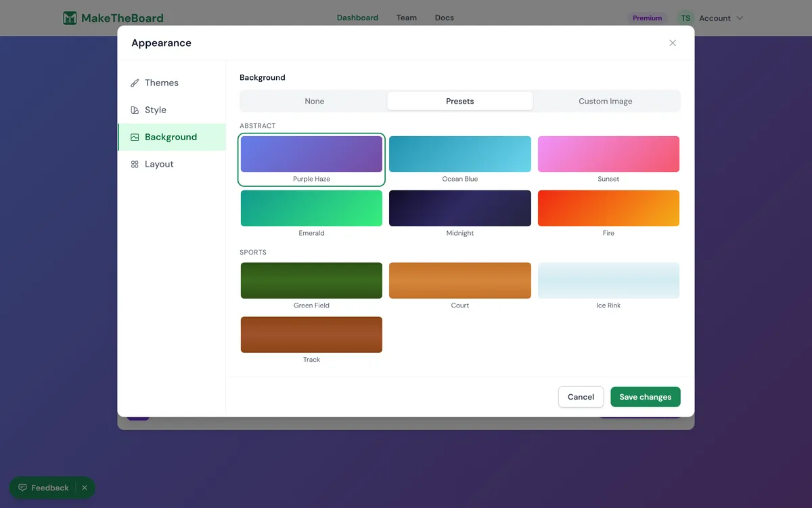Select the Background section in sidebar
The image size is (812, 508).
pyautogui.click(x=172, y=137)
